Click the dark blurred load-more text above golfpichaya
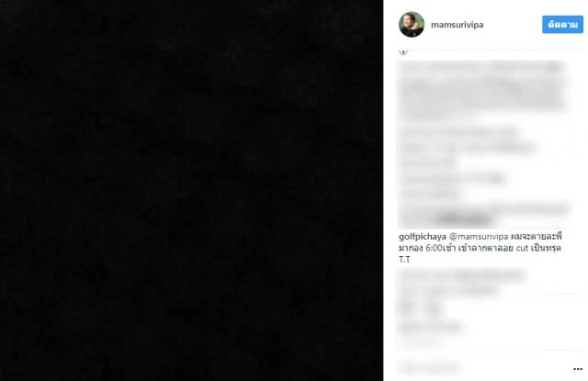Screen dimensions: 588x381 click(x=463, y=219)
